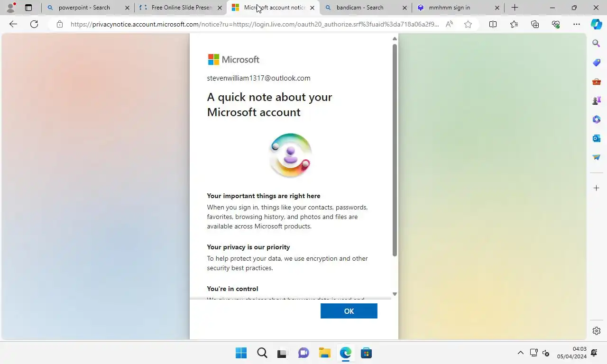
Task: Click 'A quick note about your Microsoft account'
Action: (269, 104)
